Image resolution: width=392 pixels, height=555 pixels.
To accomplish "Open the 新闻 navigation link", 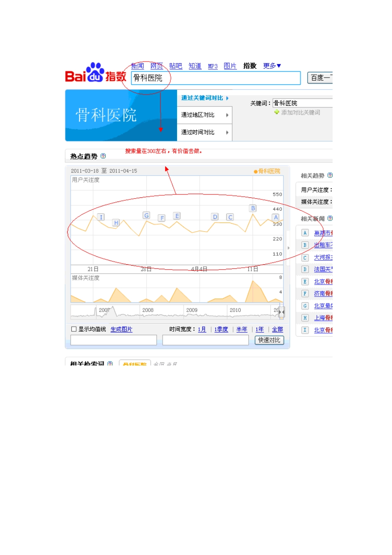I will coord(137,66).
